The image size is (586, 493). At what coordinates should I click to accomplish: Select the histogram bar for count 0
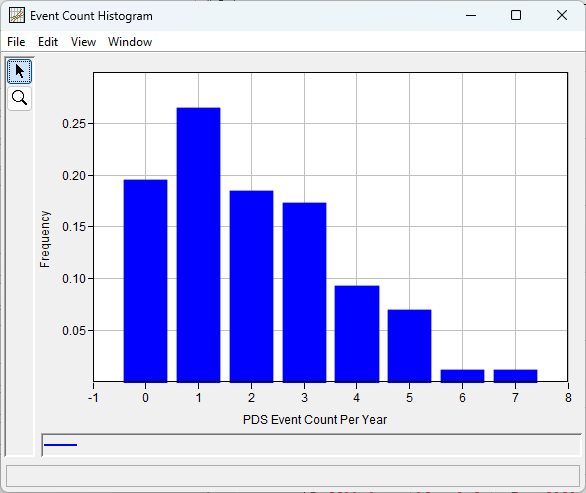(x=145, y=281)
